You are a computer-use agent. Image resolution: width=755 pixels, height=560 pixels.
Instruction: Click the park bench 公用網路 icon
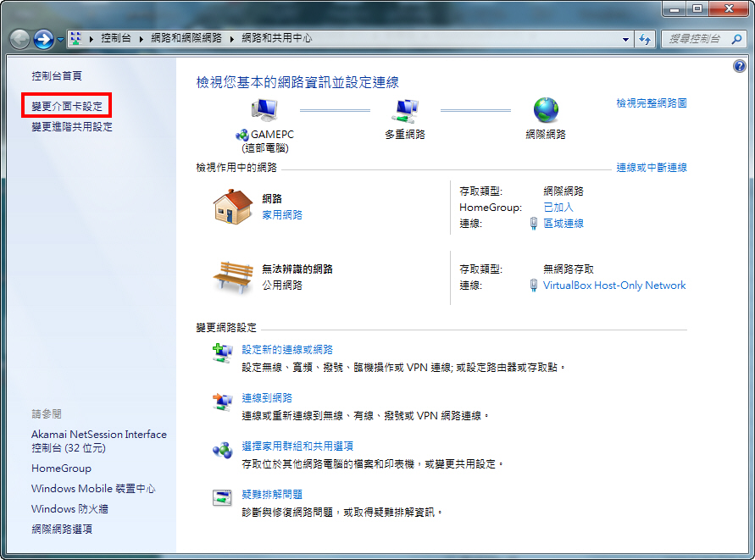pos(233,275)
